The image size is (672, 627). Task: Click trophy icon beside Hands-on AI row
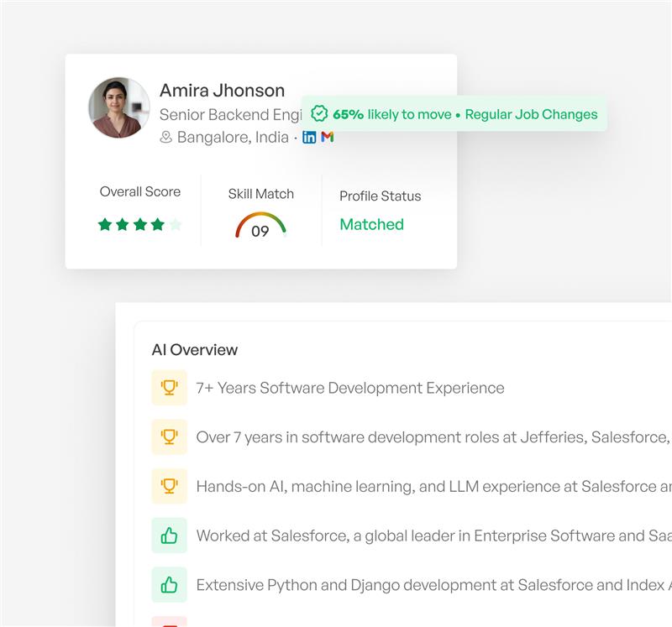pyautogui.click(x=169, y=486)
